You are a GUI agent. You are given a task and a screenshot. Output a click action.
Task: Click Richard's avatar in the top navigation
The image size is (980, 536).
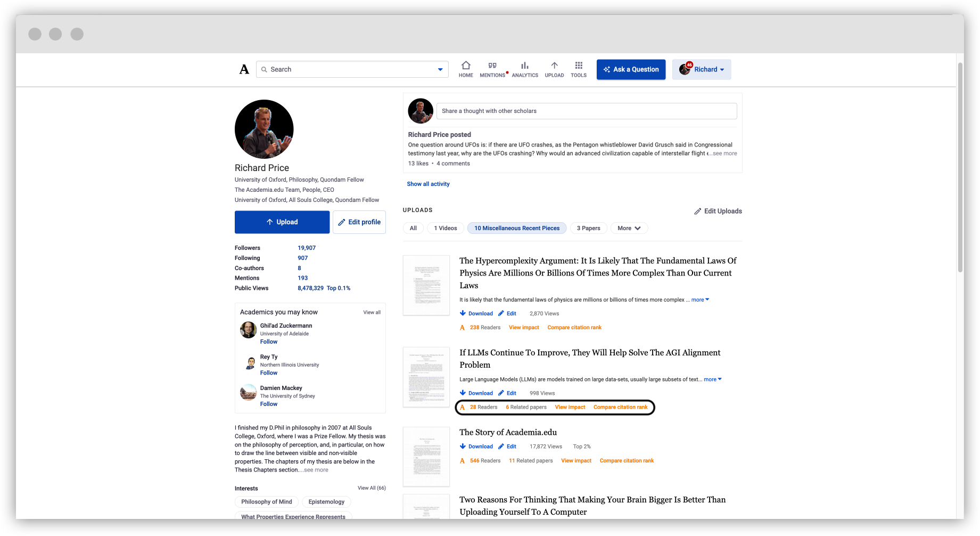pyautogui.click(x=685, y=70)
